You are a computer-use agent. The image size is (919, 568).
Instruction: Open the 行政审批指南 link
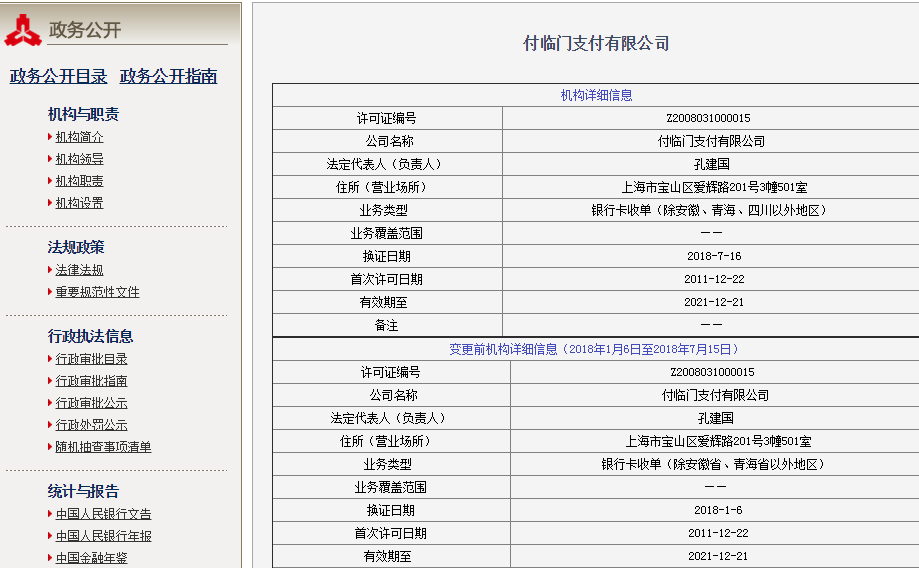click(91, 381)
